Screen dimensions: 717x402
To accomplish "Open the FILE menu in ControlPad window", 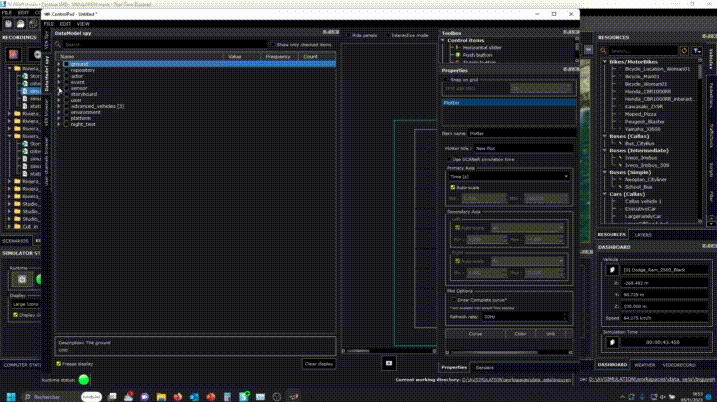I will click(x=48, y=24).
